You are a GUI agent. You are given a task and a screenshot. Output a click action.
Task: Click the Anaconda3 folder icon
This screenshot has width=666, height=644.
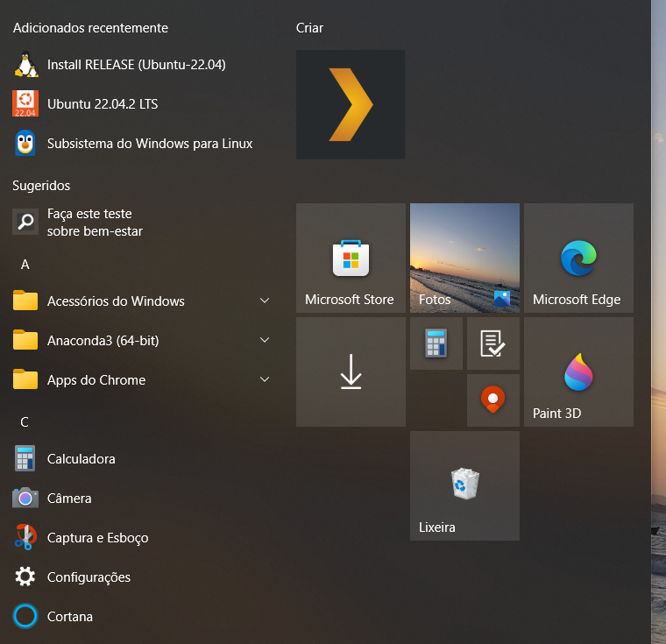tap(25, 340)
